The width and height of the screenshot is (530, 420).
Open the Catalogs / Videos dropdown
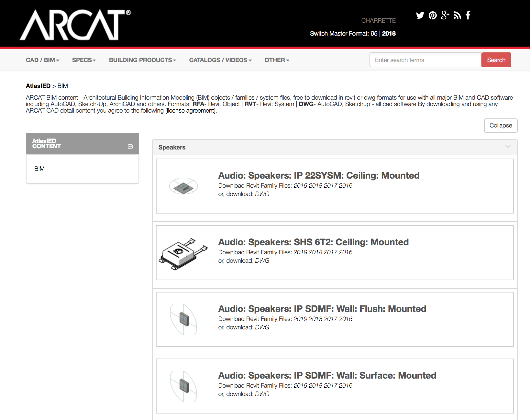click(220, 60)
